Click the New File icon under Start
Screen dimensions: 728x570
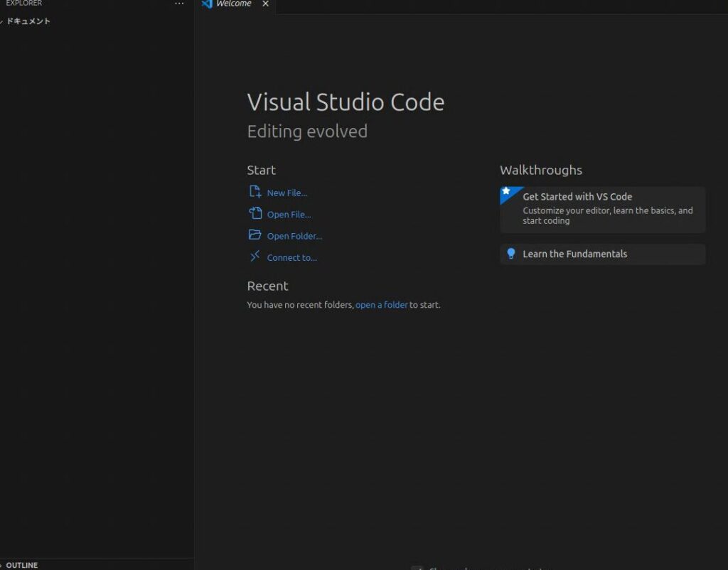255,192
